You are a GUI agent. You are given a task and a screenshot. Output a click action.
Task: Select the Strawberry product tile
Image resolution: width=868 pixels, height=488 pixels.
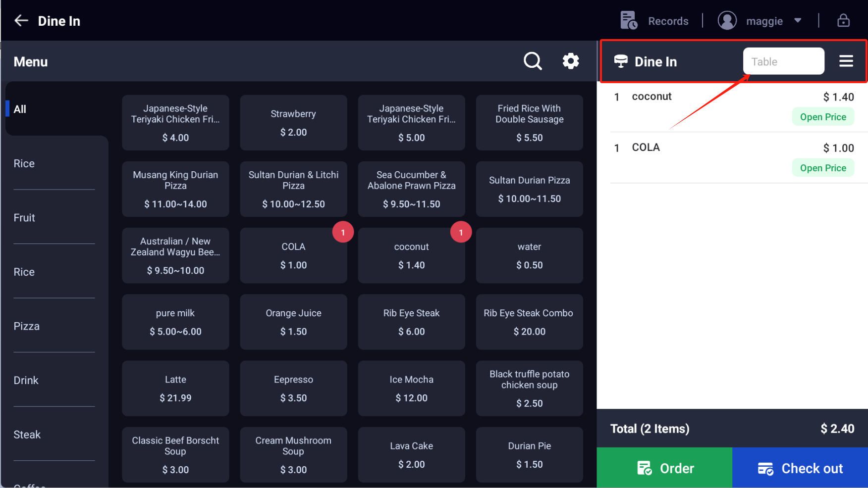tap(293, 122)
